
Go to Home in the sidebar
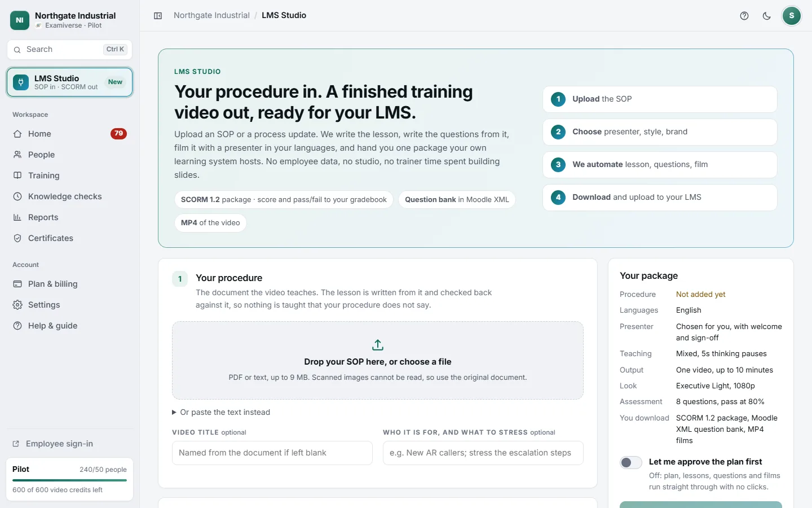pyautogui.click(x=70, y=134)
